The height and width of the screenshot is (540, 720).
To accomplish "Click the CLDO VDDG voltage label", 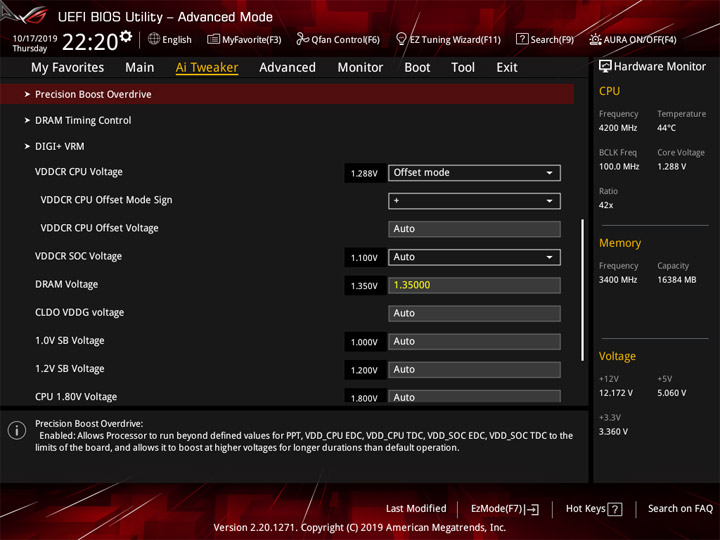I will coord(79,313).
